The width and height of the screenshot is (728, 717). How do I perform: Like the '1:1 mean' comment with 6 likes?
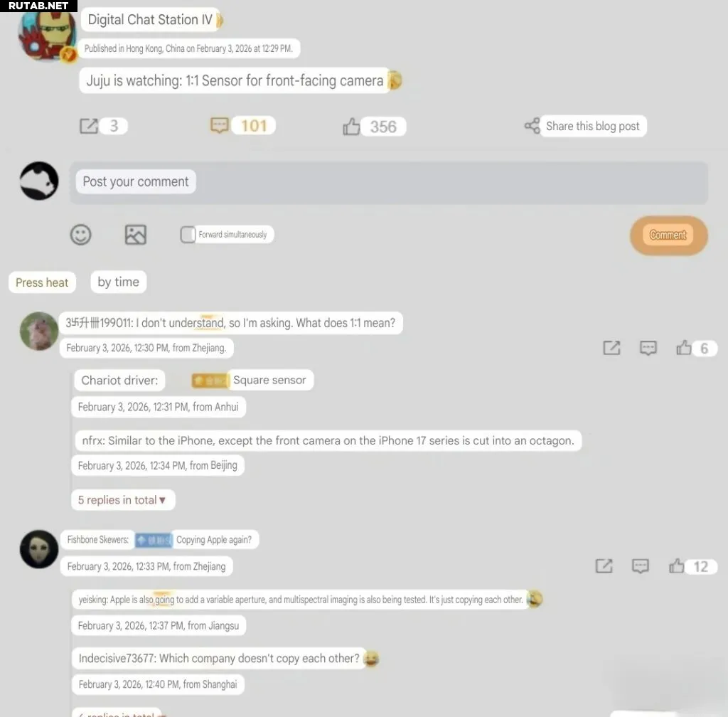point(684,348)
